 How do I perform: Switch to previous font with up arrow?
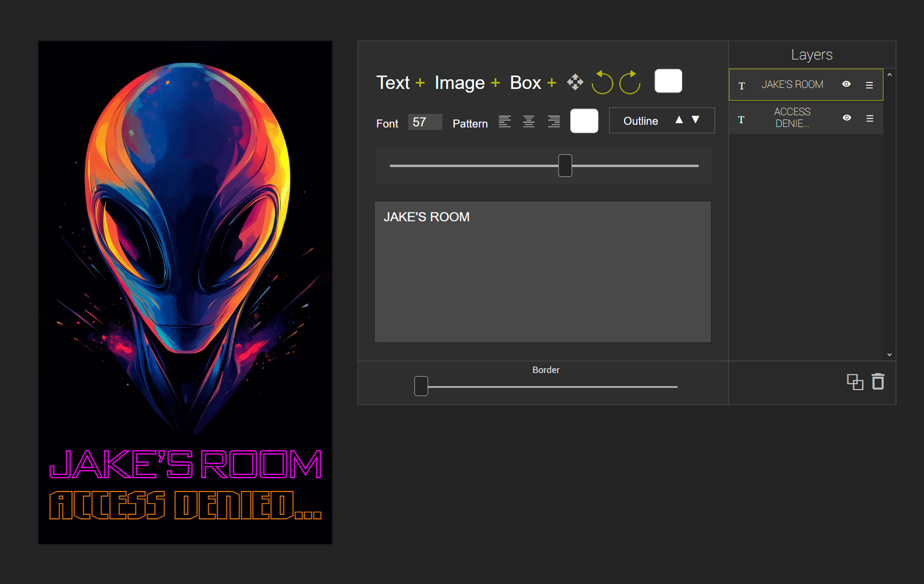pyautogui.click(x=679, y=120)
